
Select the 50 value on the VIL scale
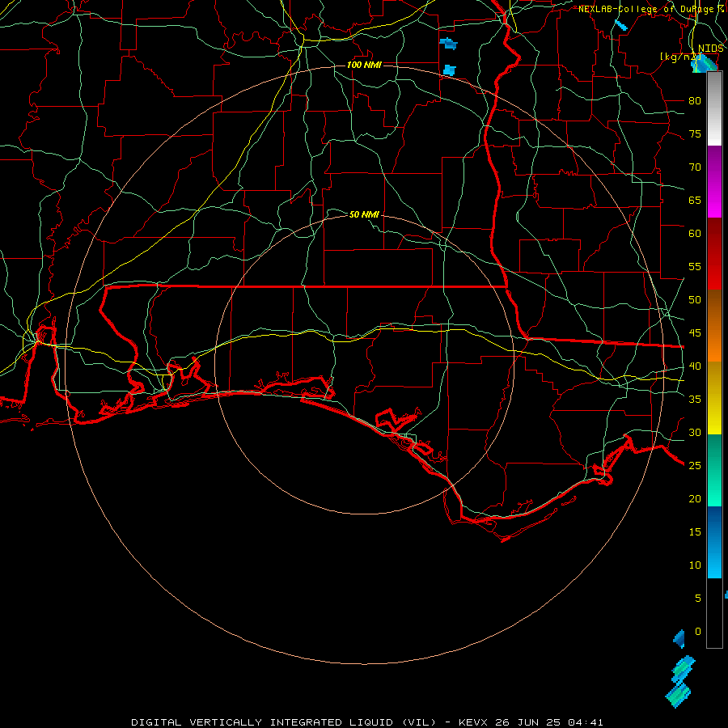695,300
